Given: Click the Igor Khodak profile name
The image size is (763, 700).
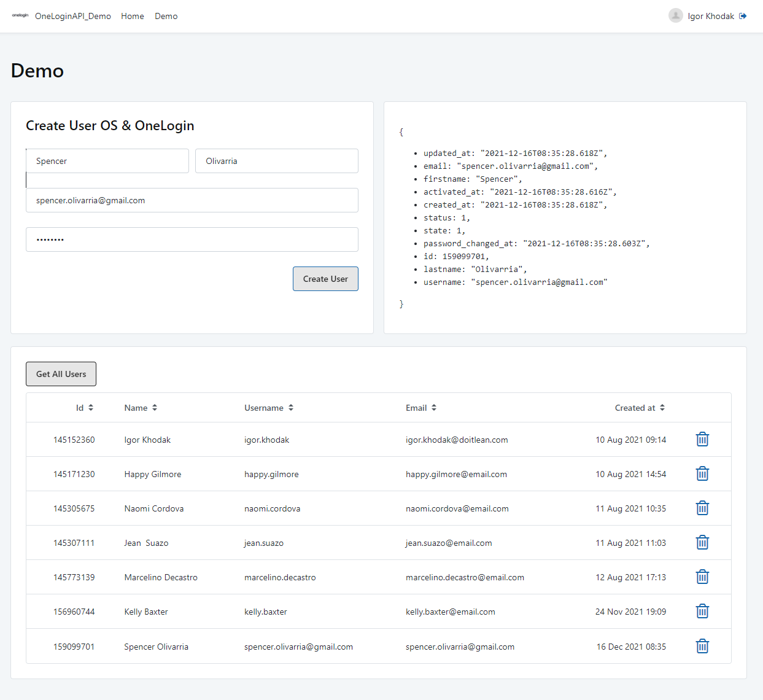Looking at the screenshot, I should coord(711,16).
